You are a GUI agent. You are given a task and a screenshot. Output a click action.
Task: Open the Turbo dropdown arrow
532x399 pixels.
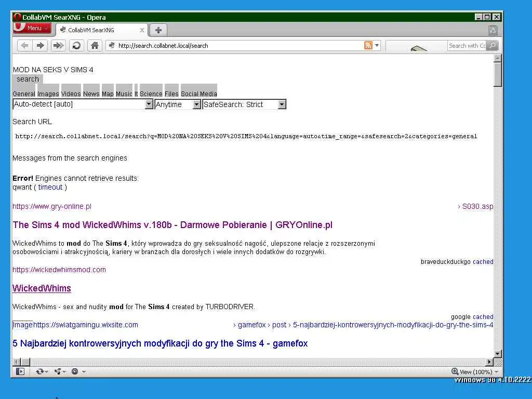(x=84, y=372)
